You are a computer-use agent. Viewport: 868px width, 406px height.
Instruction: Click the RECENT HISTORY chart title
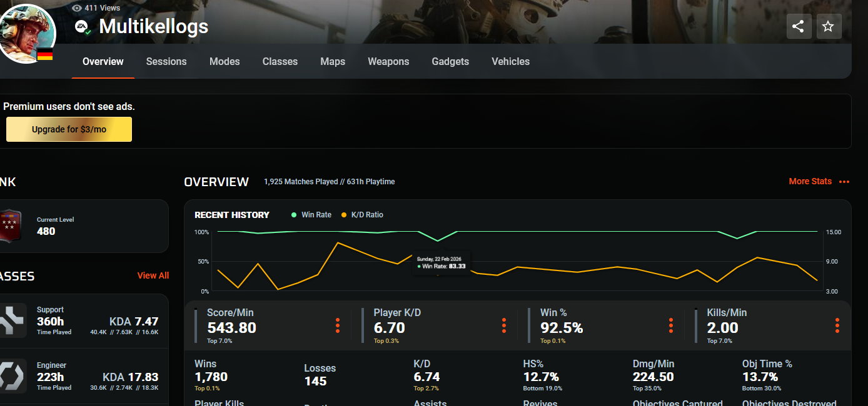click(232, 215)
